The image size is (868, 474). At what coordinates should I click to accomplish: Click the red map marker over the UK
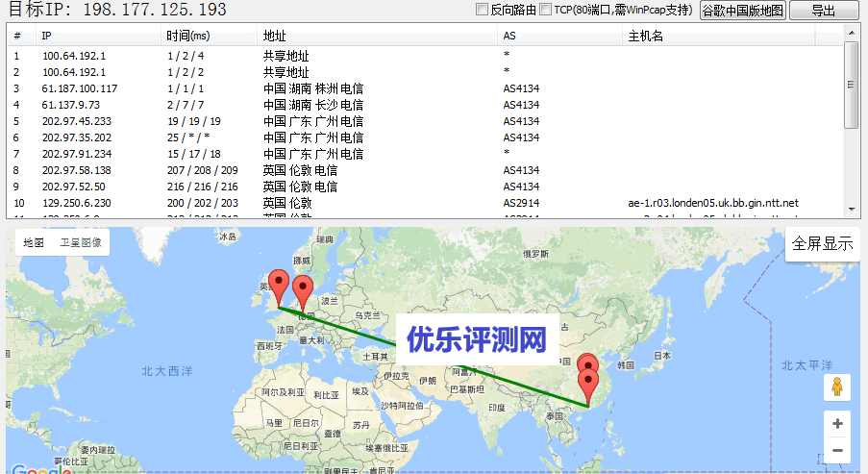pyautogui.click(x=280, y=285)
